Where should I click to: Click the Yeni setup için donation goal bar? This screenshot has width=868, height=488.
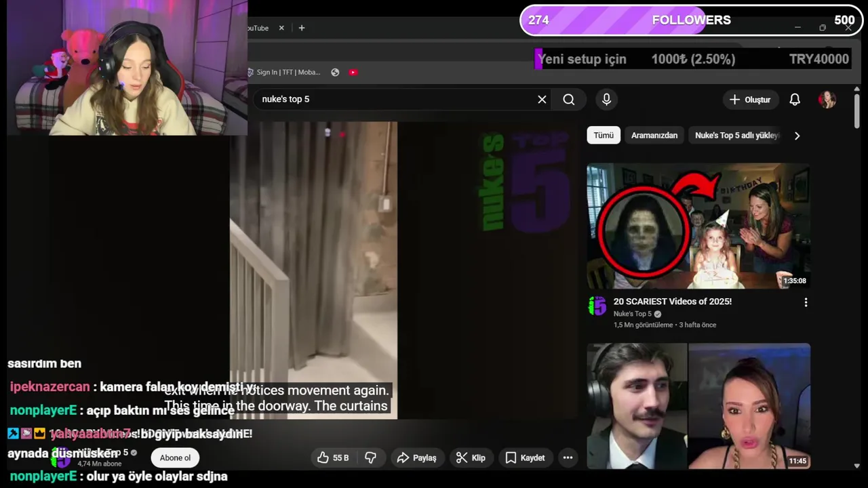coord(692,60)
